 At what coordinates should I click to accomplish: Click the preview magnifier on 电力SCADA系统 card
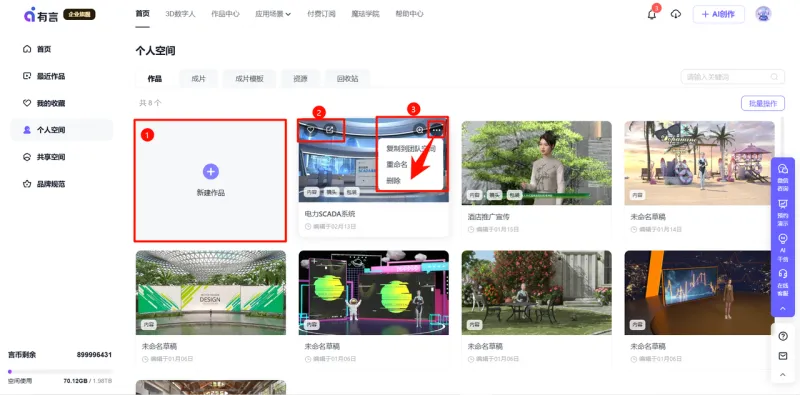[x=420, y=130]
